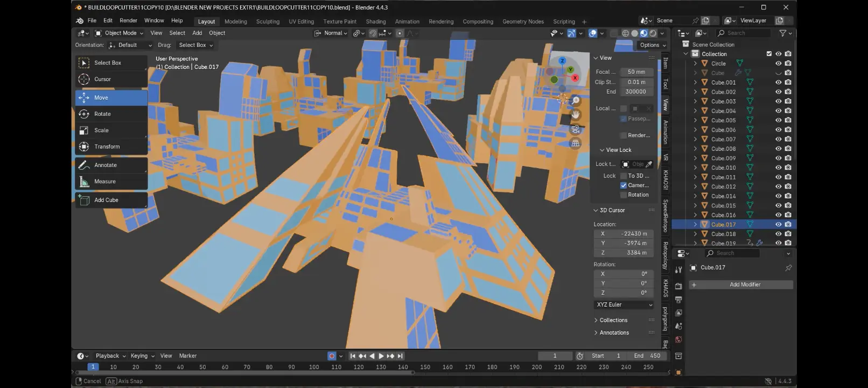
Task: Hide Cube.005 with its eye icon
Action: click(x=778, y=120)
